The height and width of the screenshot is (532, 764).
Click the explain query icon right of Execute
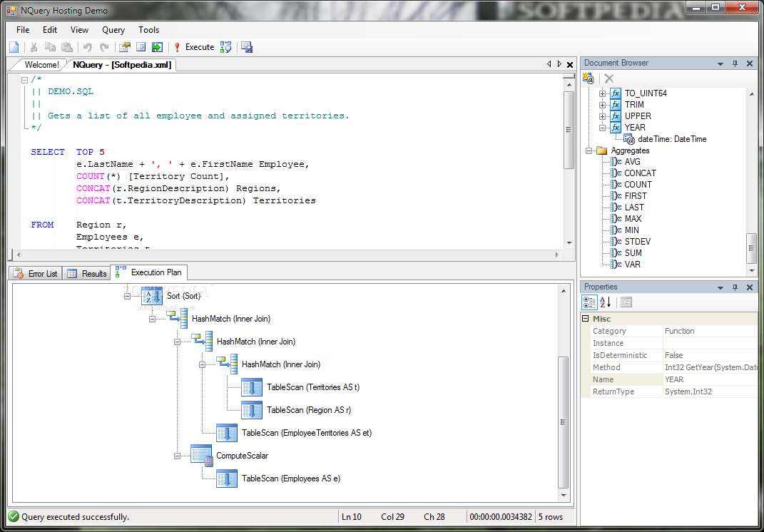[226, 47]
